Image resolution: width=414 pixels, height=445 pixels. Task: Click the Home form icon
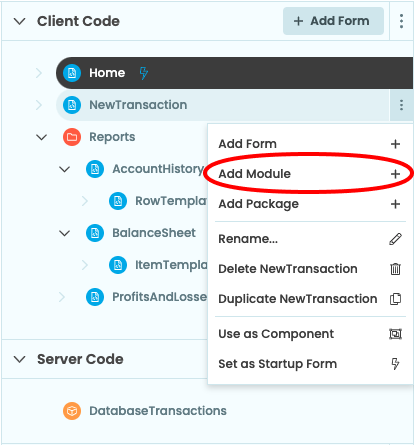click(x=72, y=73)
